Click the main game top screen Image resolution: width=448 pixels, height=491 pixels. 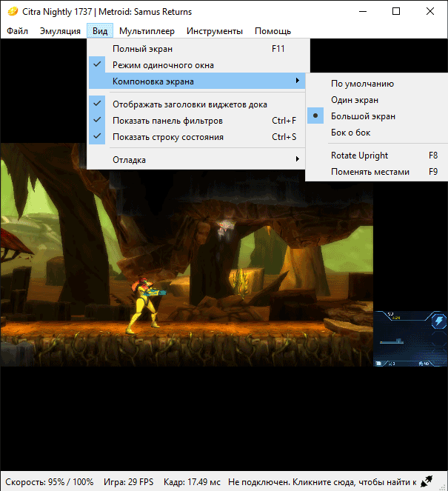[187, 255]
